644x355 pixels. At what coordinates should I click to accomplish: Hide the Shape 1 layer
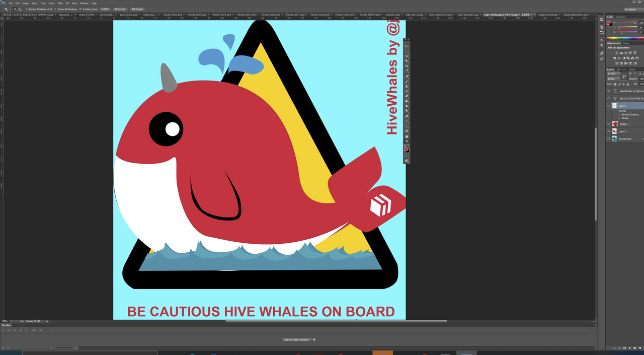608,124
